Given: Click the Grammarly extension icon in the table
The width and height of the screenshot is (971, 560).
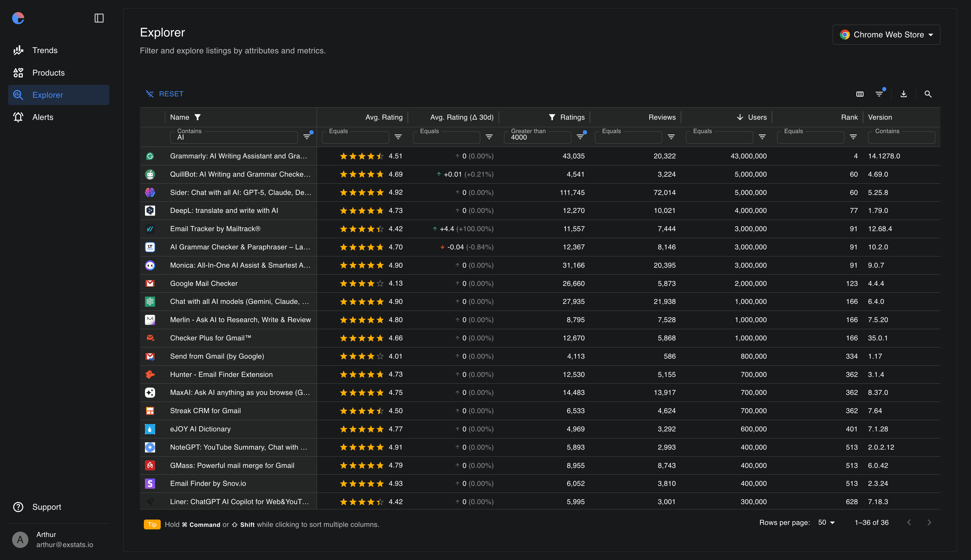Looking at the screenshot, I should [150, 156].
